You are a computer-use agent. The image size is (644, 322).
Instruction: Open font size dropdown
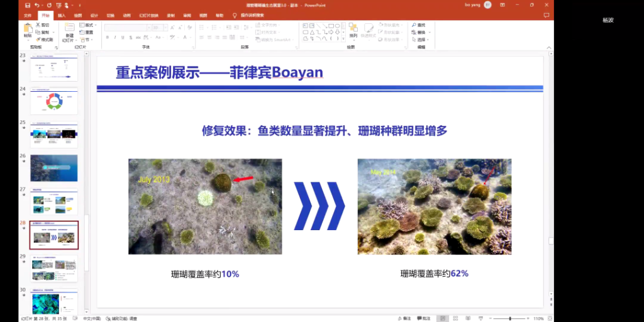165,28
